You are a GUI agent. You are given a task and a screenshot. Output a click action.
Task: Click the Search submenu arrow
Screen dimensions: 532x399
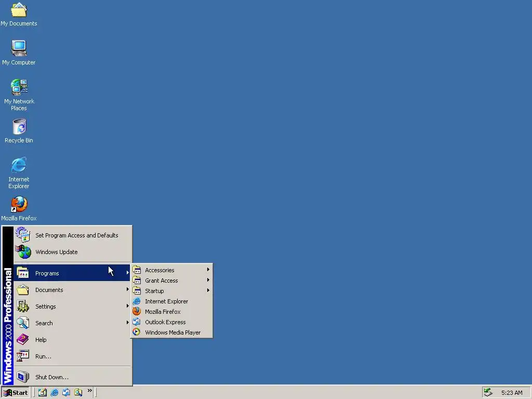point(127,323)
